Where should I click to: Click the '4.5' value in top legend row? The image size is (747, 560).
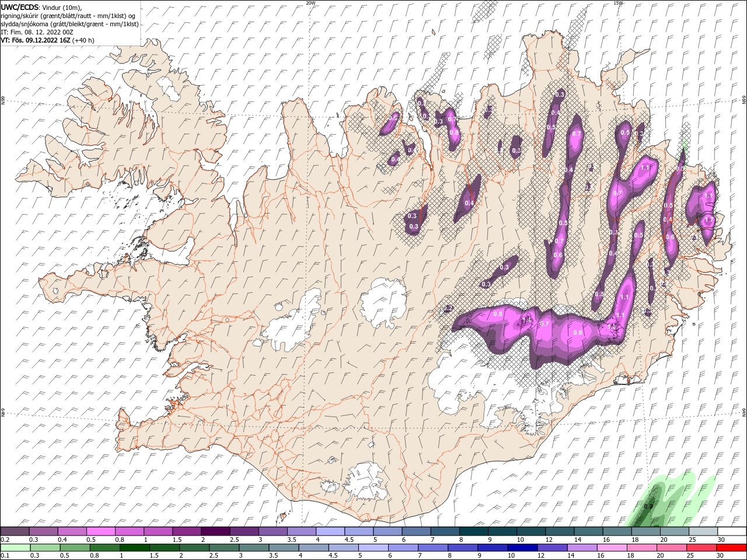click(x=350, y=540)
